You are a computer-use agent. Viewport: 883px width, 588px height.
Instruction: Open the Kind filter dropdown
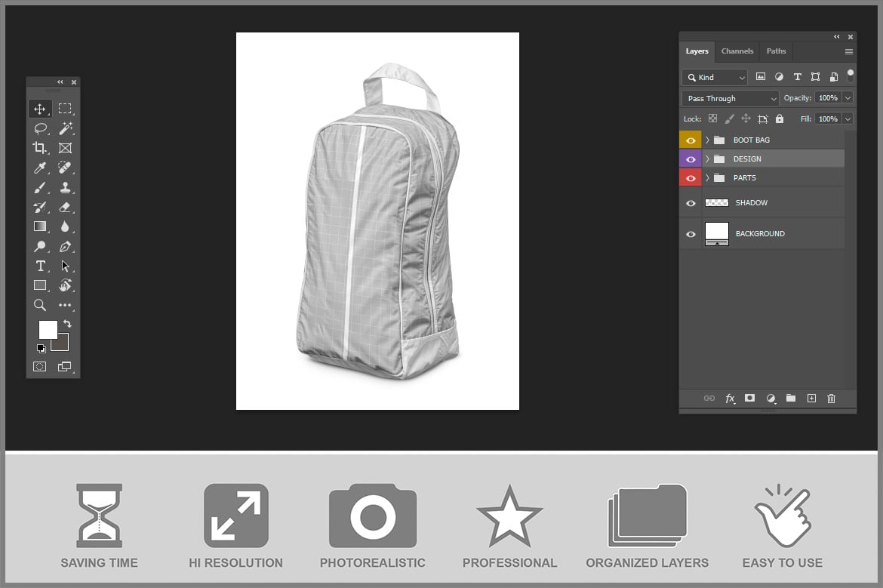(x=715, y=77)
